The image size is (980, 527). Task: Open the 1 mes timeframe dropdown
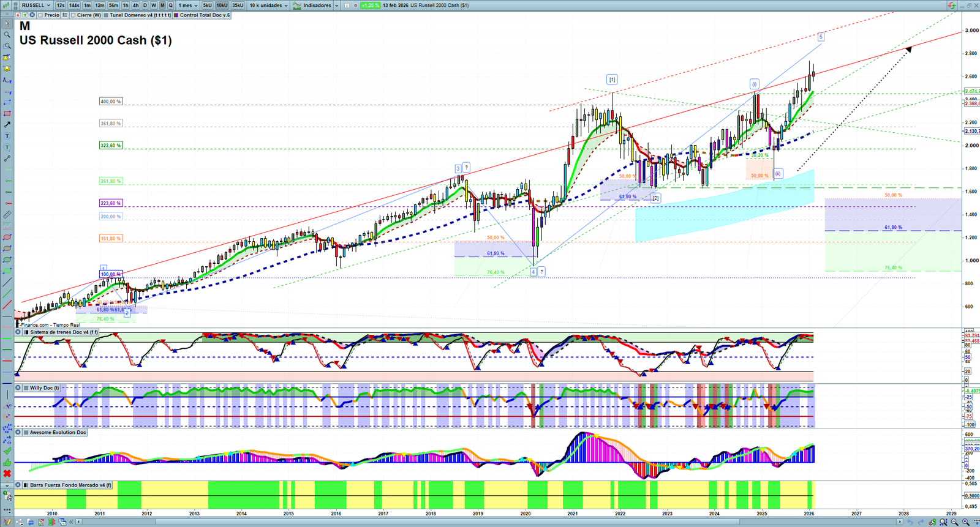(x=187, y=6)
